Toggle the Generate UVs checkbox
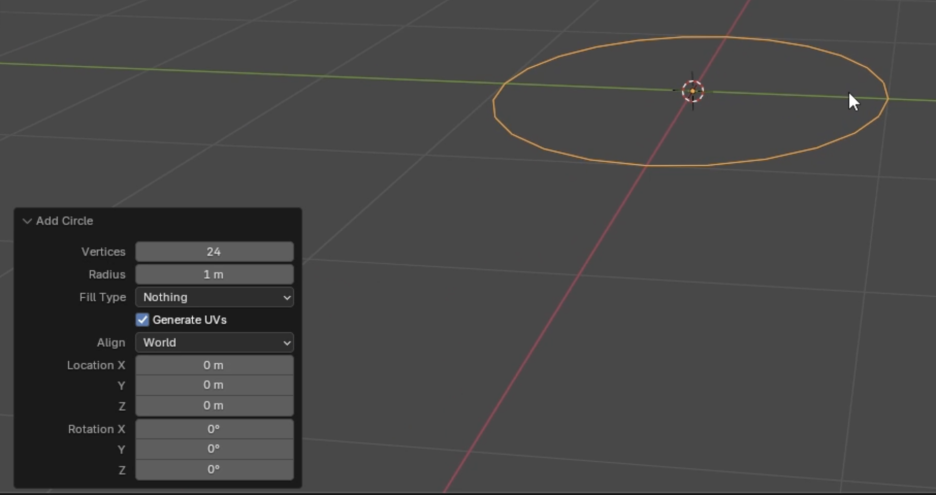936x495 pixels. 142,320
